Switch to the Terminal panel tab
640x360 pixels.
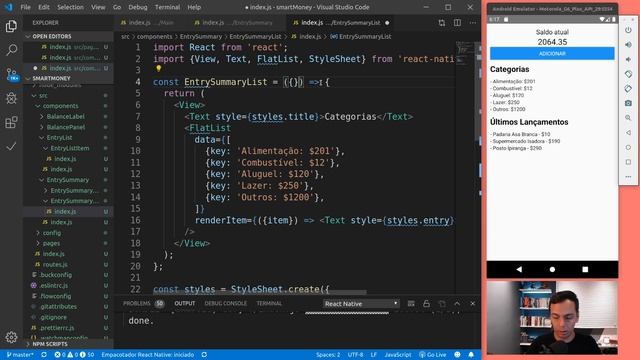pos(269,304)
